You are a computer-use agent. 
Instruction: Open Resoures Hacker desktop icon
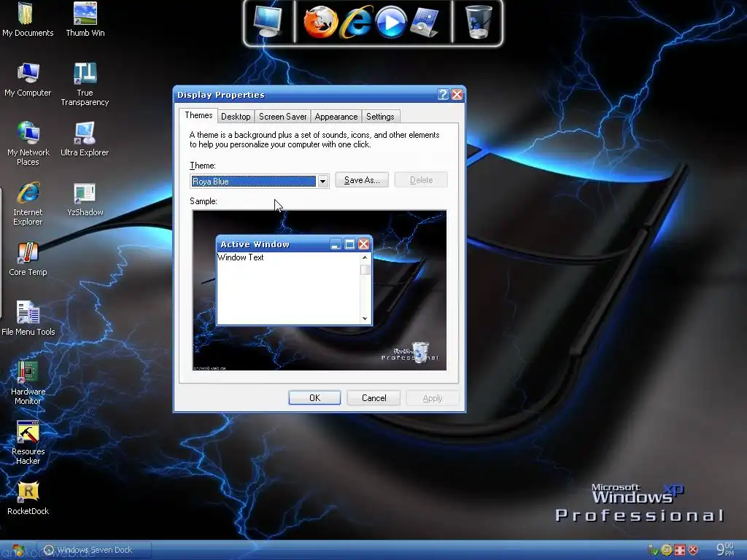pos(28,443)
